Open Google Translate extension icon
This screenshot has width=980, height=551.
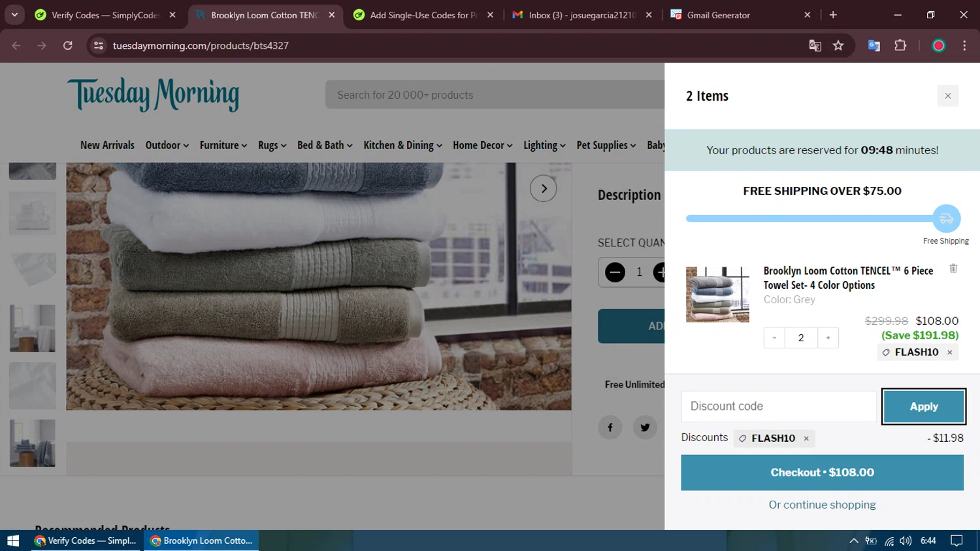click(874, 46)
